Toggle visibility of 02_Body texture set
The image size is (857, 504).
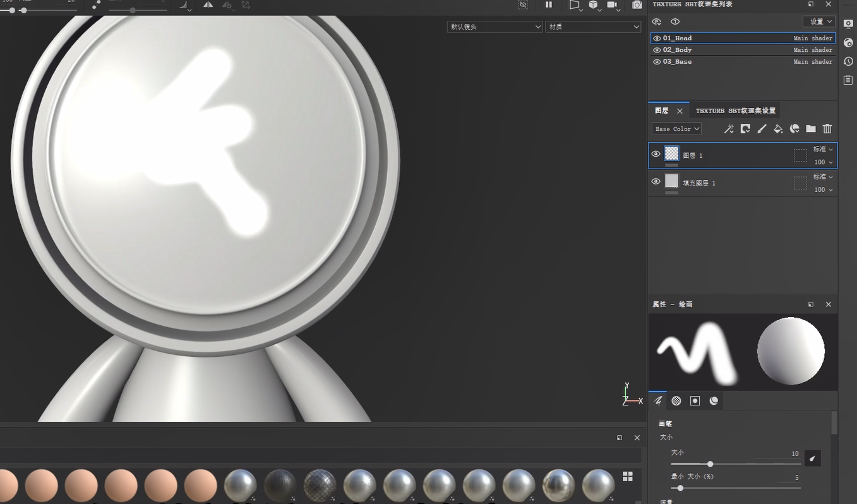pos(657,50)
